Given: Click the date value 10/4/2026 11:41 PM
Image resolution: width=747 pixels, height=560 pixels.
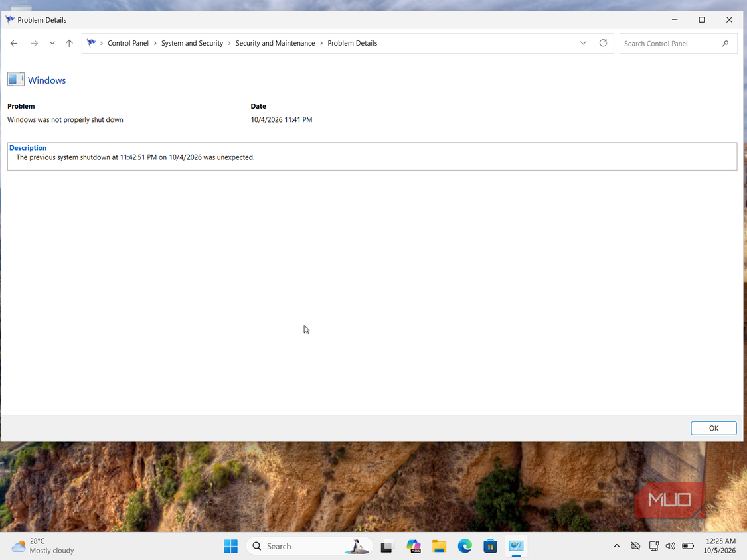Looking at the screenshot, I should [x=282, y=120].
